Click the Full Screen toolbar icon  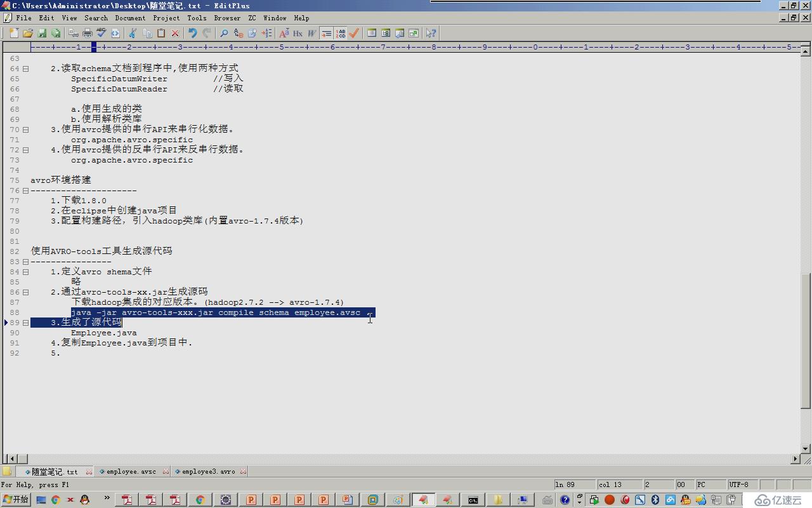pos(414,33)
